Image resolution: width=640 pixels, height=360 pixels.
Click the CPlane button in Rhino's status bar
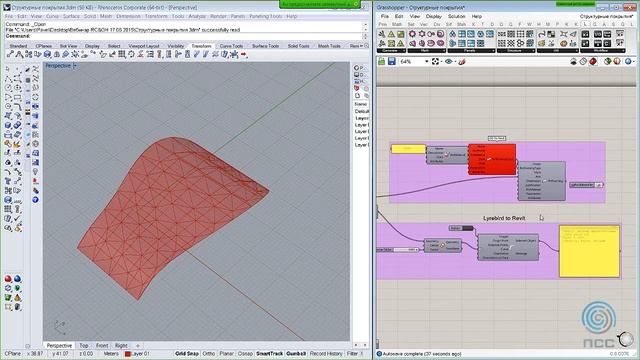click(x=13, y=353)
